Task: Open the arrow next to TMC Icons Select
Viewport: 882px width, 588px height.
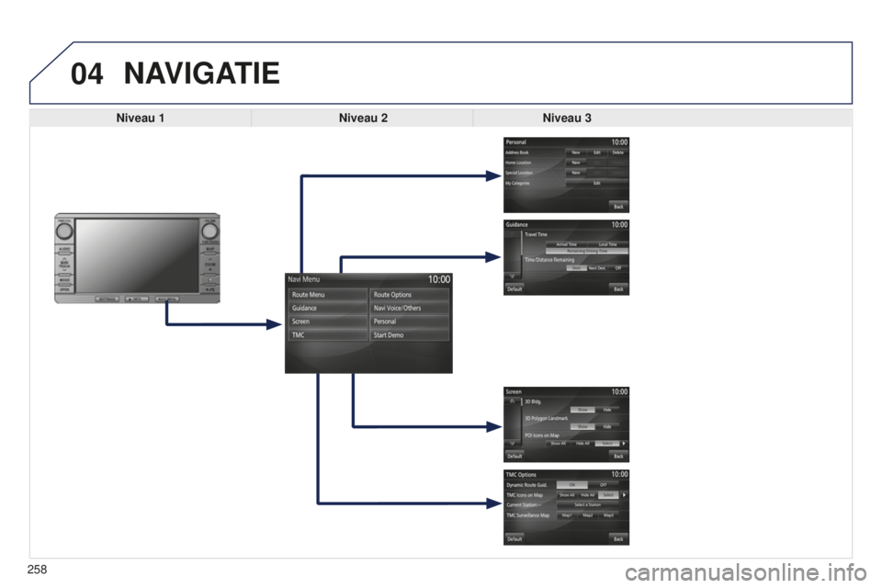Action: (x=623, y=494)
